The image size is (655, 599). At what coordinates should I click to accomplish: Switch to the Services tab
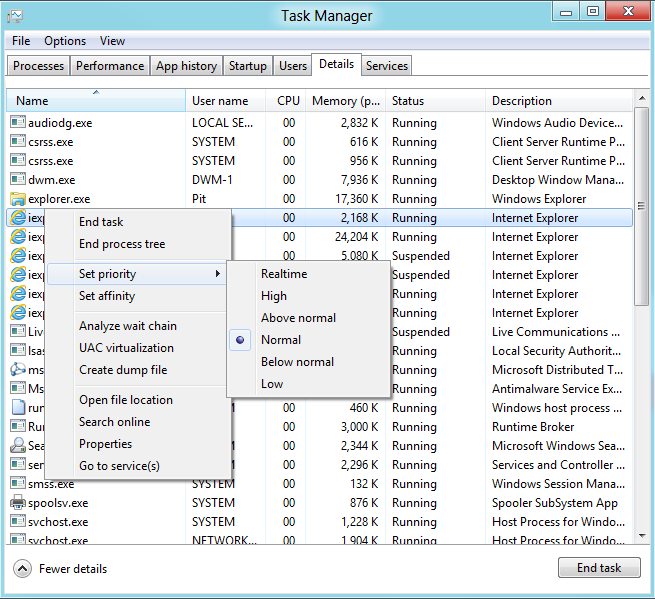pos(387,66)
